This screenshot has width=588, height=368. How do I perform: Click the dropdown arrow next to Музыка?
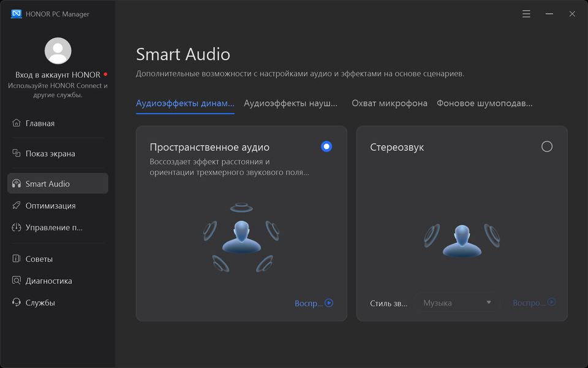(489, 302)
